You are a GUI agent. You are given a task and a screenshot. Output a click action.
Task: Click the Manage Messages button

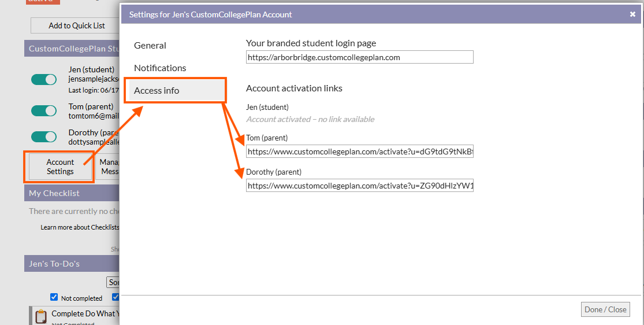click(x=109, y=167)
